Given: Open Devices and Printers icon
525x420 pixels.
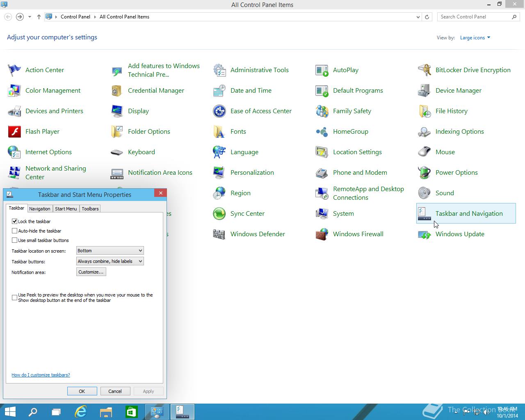Looking at the screenshot, I should point(14,111).
